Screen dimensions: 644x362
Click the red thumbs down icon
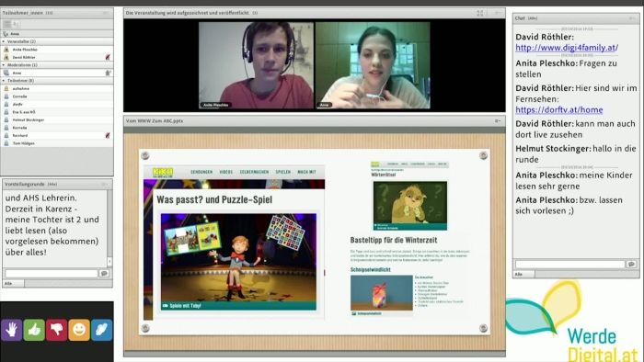click(57, 330)
